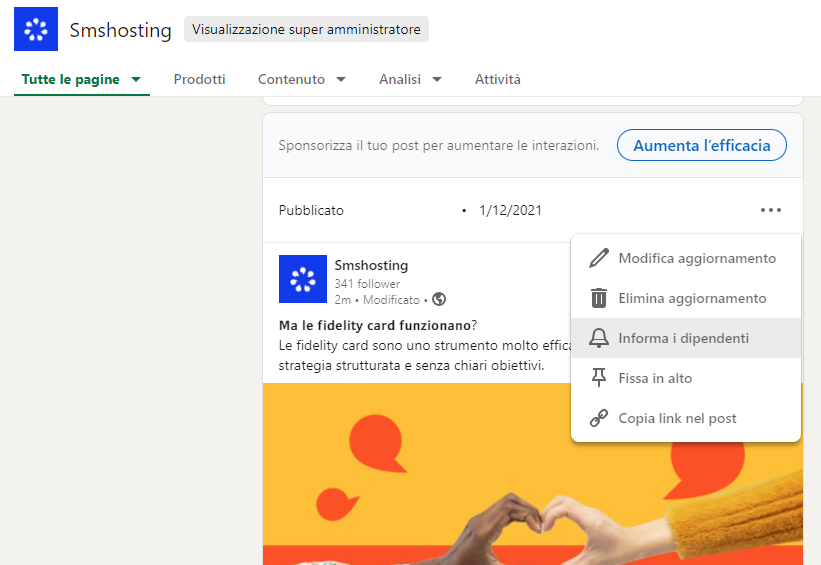Image resolution: width=821 pixels, height=565 pixels.
Task: Click the globe visibility icon on the post
Action: click(438, 299)
